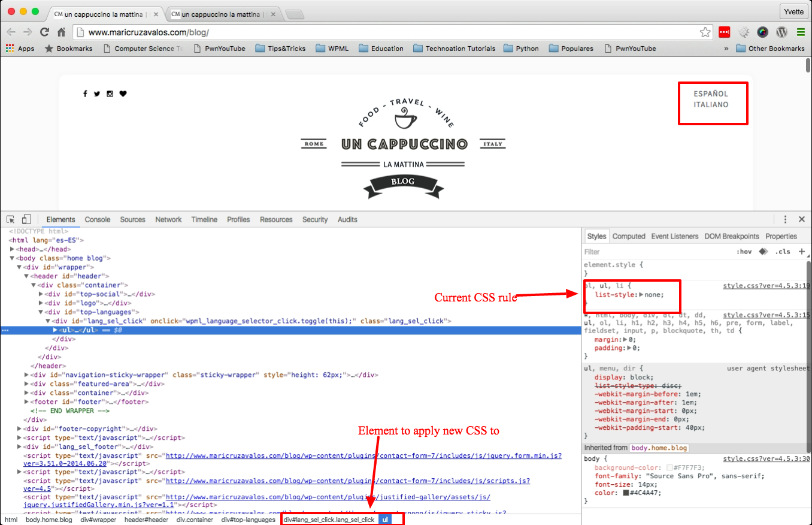Expand the navigation-sticky-wrapper div node

pos(26,375)
